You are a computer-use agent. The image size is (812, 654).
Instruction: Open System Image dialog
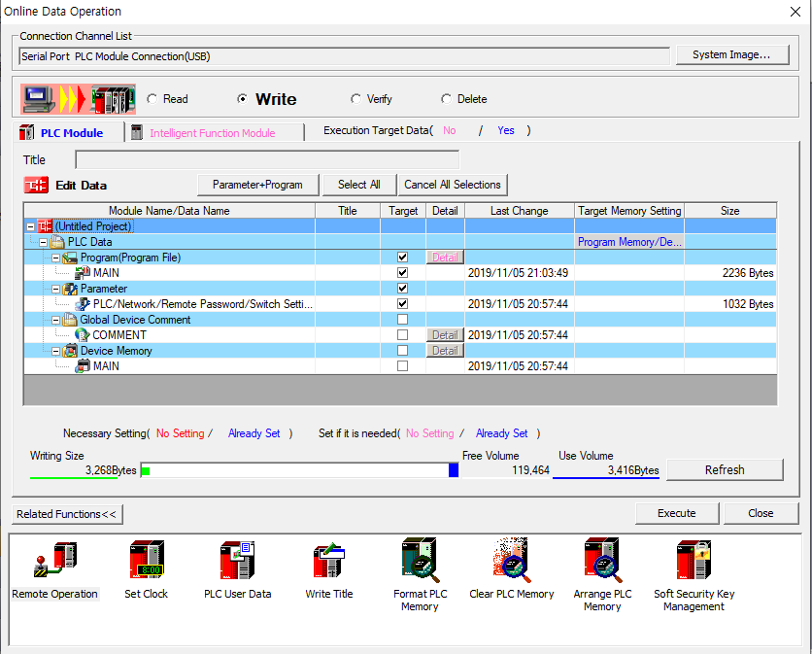point(731,54)
